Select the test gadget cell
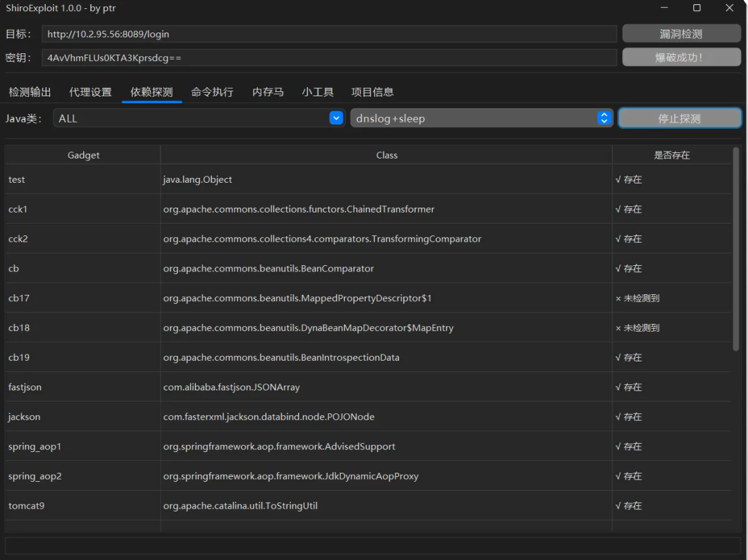 coord(84,179)
